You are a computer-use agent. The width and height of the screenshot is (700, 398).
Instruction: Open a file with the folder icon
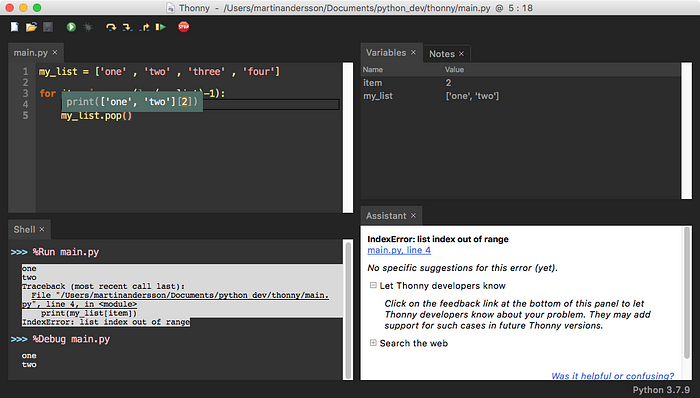pyautogui.click(x=31, y=27)
